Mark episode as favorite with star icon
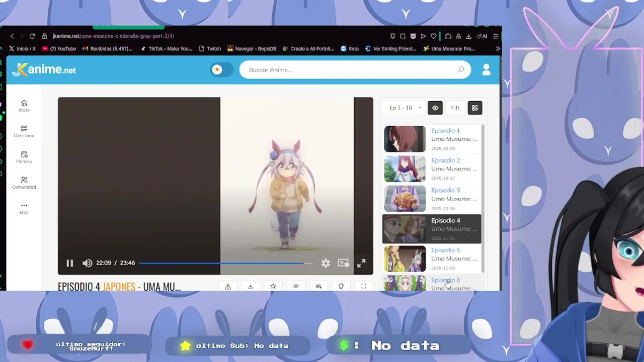 (x=273, y=286)
